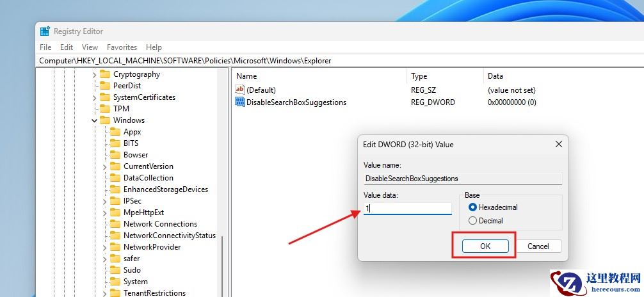644x297 pixels.
Task: Click the Bowser folder icon
Action: pos(115,155)
